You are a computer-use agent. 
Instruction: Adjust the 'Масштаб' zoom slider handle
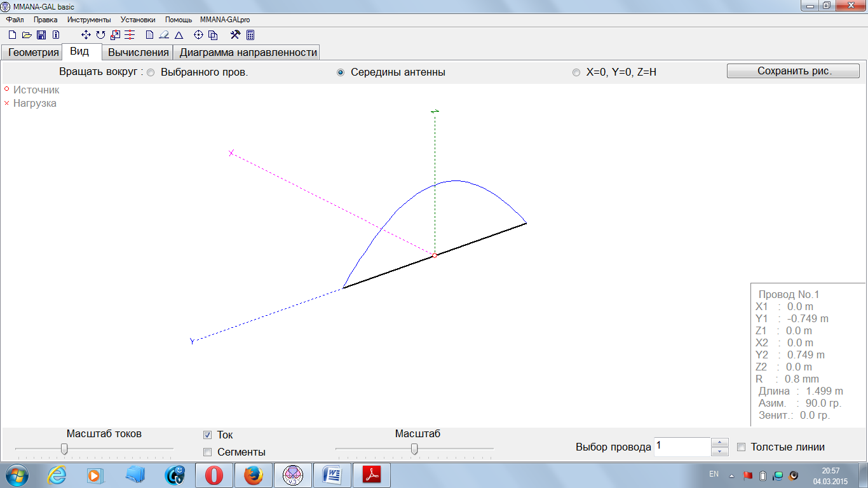coord(414,449)
